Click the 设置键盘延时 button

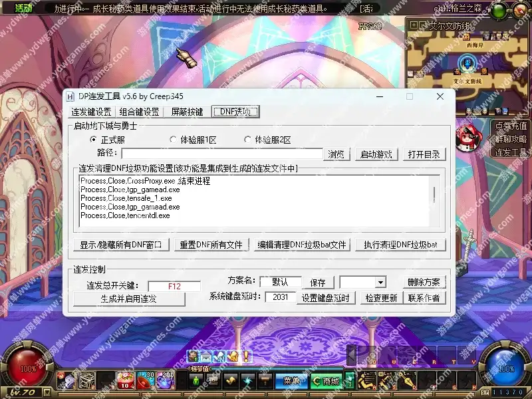tap(326, 298)
